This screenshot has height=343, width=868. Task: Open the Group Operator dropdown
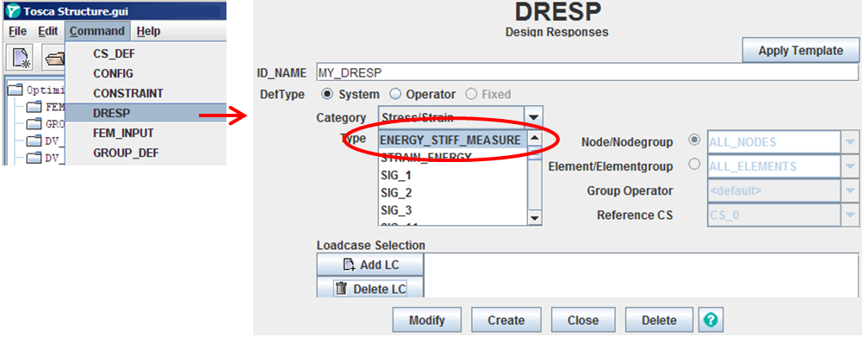850,191
